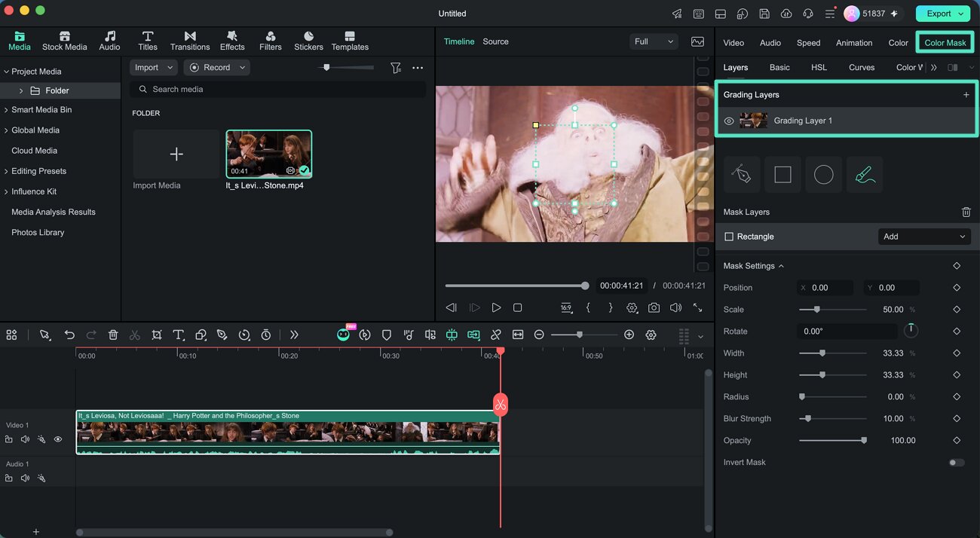Click the snapshot camera icon under the preview
Image resolution: width=980 pixels, height=538 pixels.
tap(654, 307)
